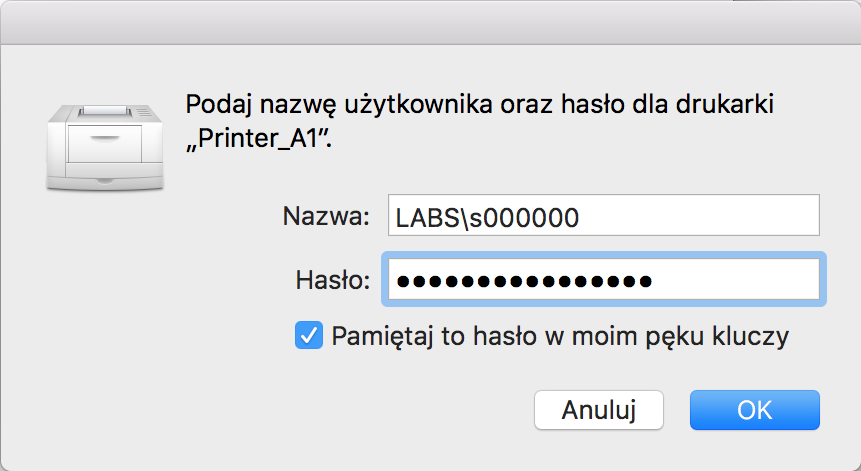Image resolution: width=861 pixels, height=471 pixels.
Task: Cancel the dialog with Anuluj
Action: [x=599, y=410]
